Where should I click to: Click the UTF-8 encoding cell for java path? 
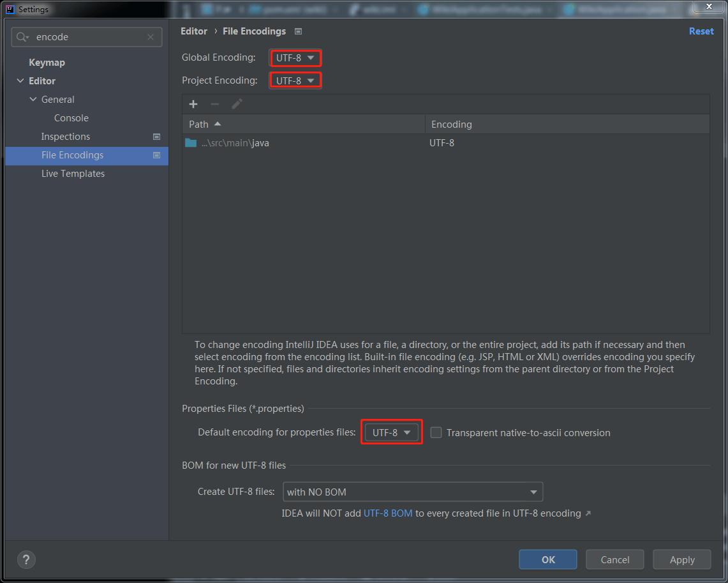coord(442,142)
